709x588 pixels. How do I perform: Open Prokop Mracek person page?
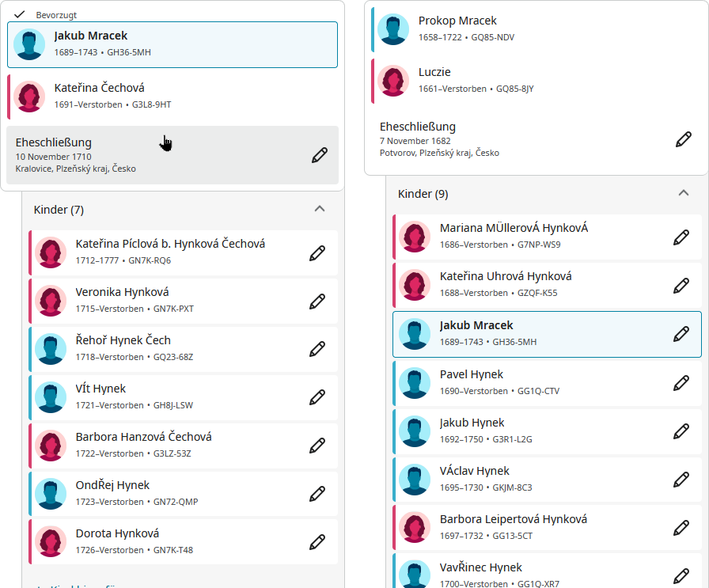click(457, 21)
